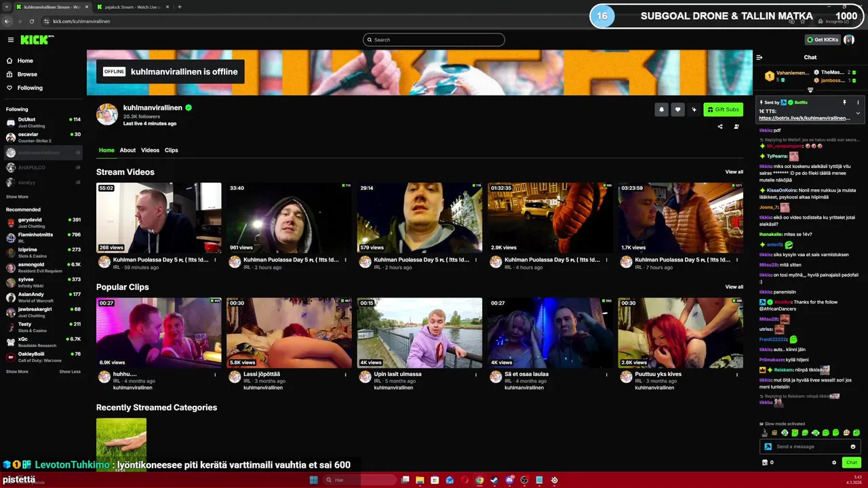Open the 55:02 stream video thumbnail

pyautogui.click(x=159, y=218)
